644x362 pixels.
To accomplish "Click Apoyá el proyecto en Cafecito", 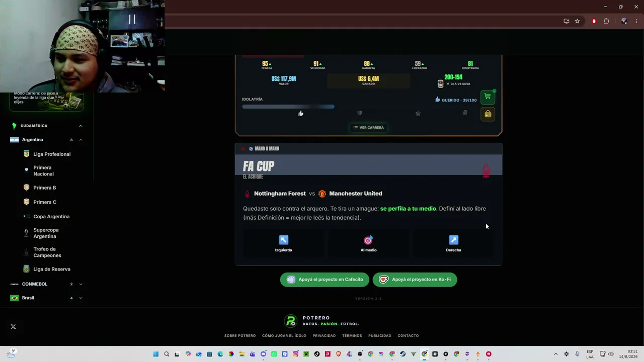I will point(325,280).
